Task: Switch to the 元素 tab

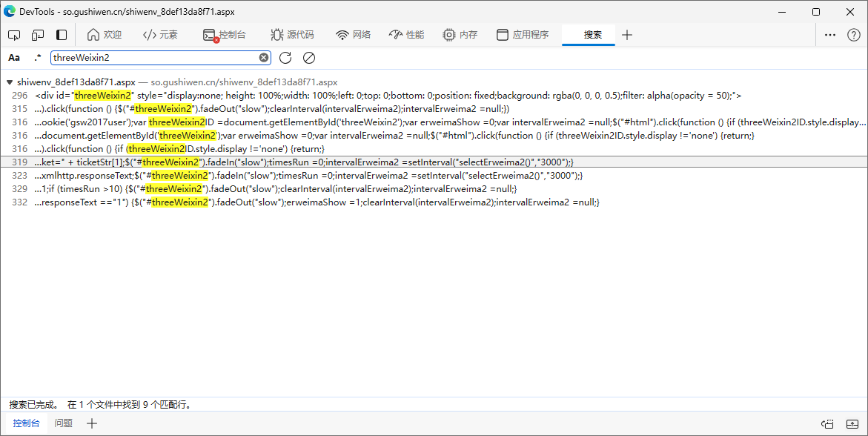Action: pyautogui.click(x=160, y=35)
